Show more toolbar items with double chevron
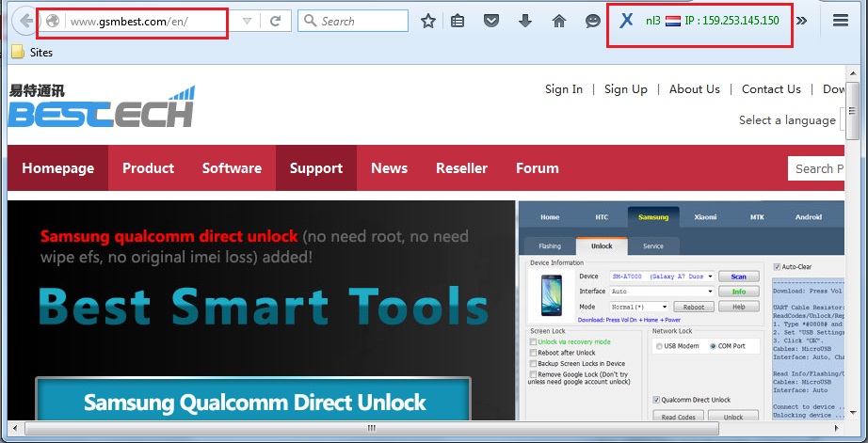 [801, 21]
